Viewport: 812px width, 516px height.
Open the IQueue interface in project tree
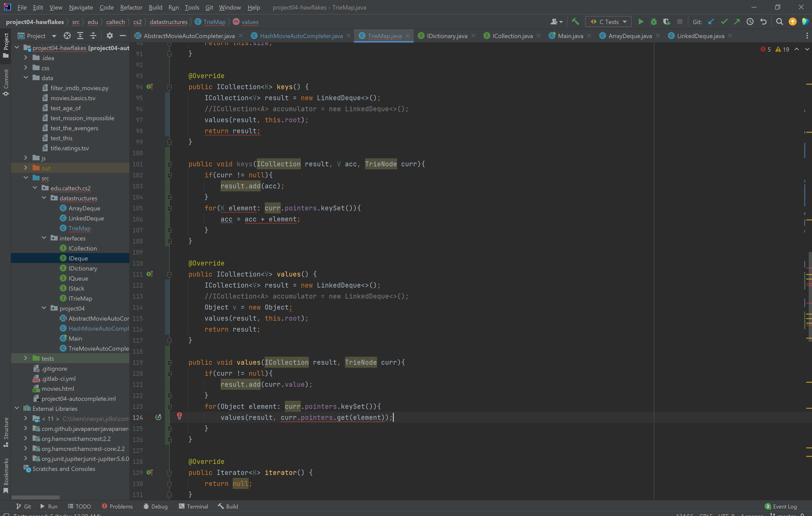[78, 278]
